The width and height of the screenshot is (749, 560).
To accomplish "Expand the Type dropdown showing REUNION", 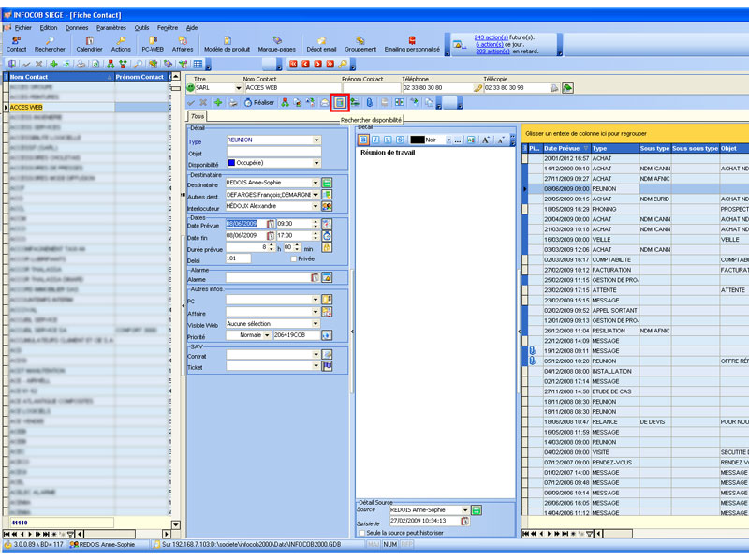I will point(316,140).
